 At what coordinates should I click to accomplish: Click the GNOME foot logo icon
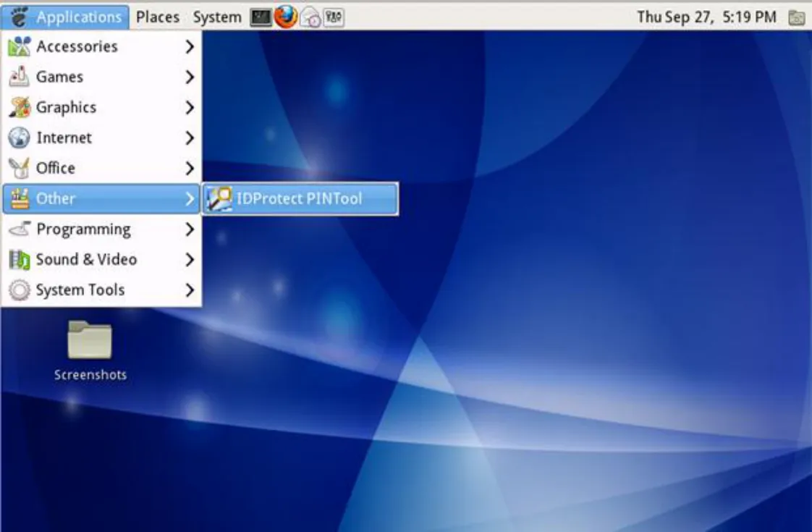(19, 17)
